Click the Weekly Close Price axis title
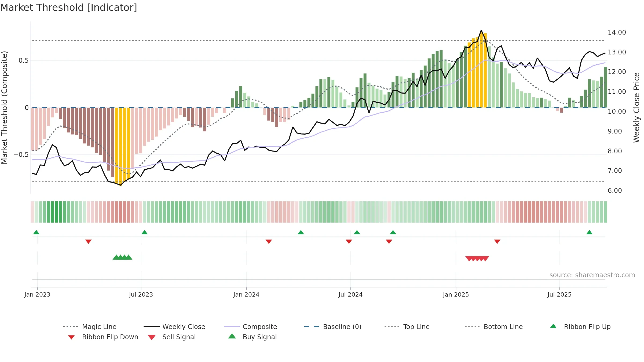This screenshot has width=644, height=362. coord(636,108)
